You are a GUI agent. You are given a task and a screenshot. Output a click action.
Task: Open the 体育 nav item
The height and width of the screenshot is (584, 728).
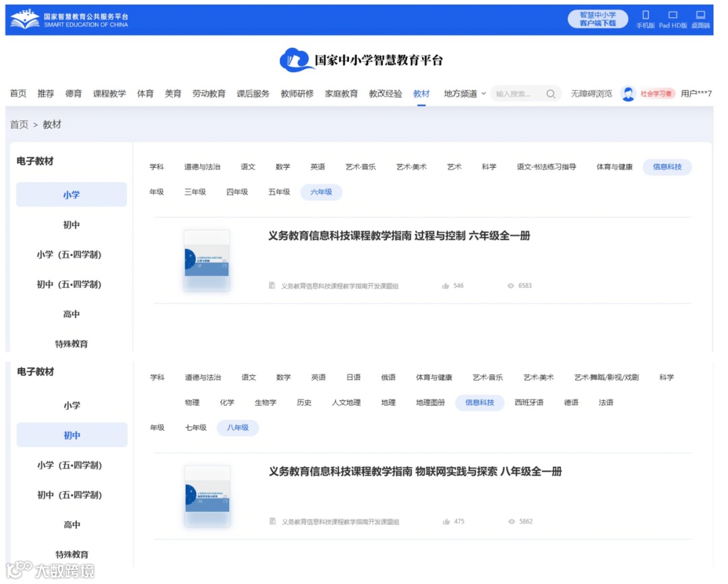pos(146,94)
